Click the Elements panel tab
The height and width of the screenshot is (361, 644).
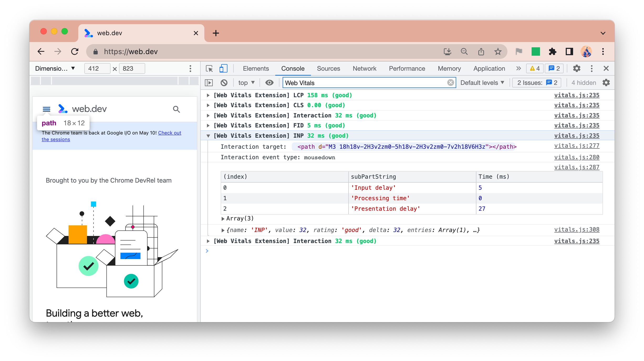[256, 68]
